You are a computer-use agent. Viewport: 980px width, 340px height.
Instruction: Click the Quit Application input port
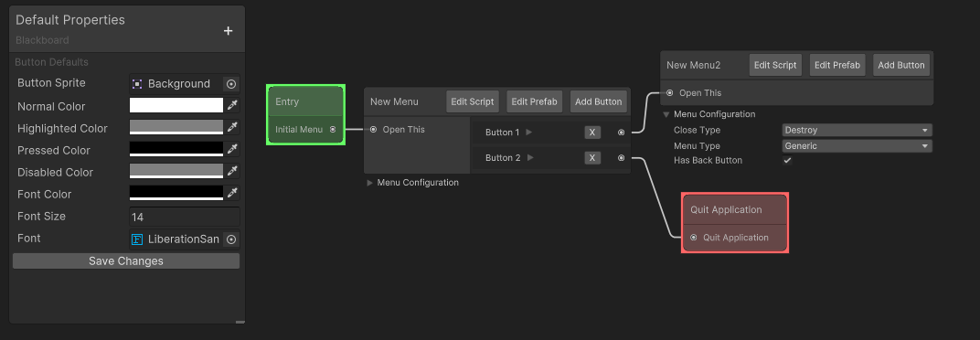(x=694, y=238)
